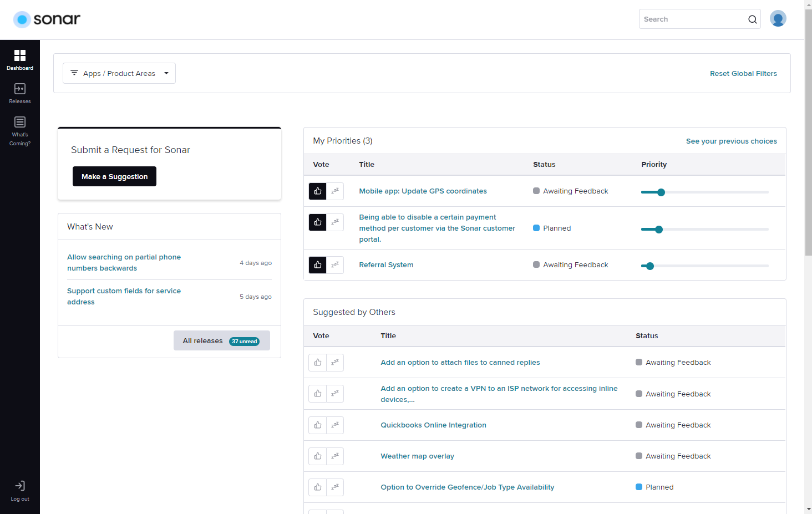The height and width of the screenshot is (514, 812).
Task: Click the page vertical scrollbar
Action: click(x=808, y=133)
